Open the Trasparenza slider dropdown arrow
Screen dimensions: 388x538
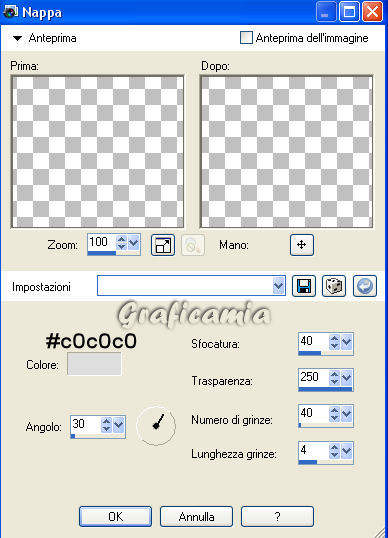coord(346,378)
